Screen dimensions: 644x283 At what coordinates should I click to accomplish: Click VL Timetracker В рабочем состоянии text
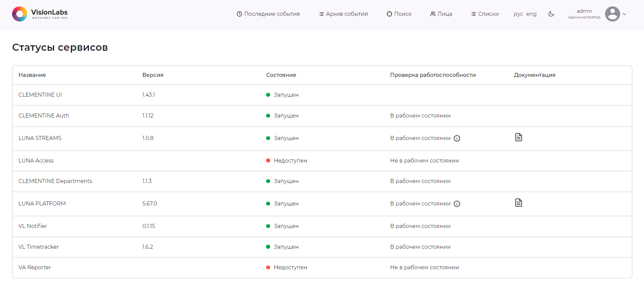420,247
